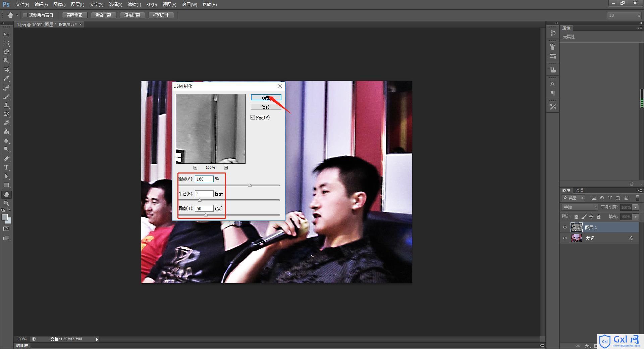Hide 背景 layer visibility
This screenshot has width=644, height=349.
[565, 238]
